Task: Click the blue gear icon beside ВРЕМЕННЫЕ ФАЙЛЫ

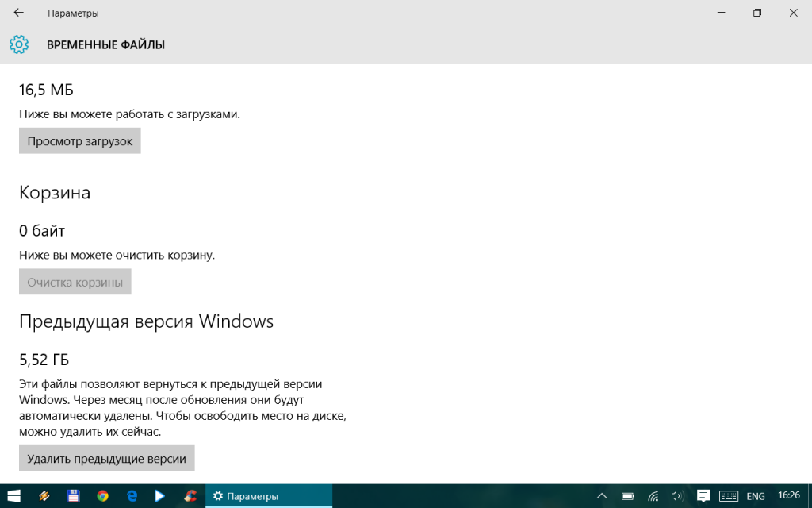Action: point(17,44)
